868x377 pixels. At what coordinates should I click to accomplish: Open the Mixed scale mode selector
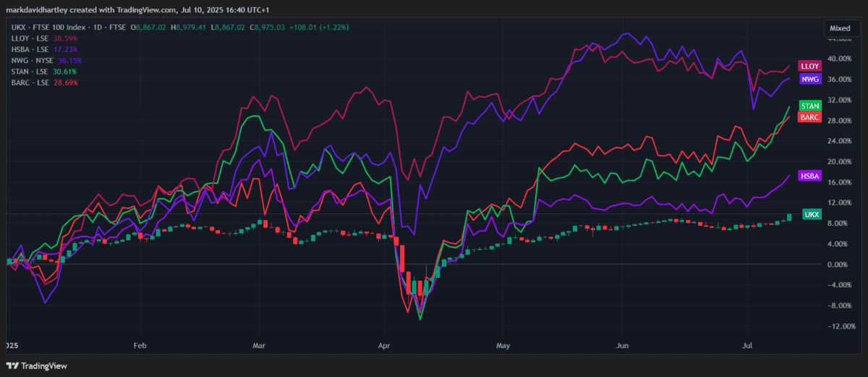pyautogui.click(x=839, y=28)
